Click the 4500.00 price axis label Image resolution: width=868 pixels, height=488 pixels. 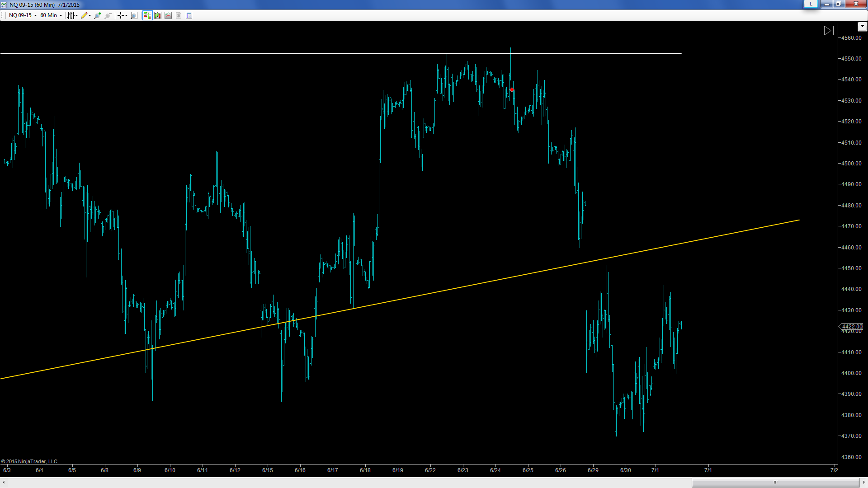click(851, 164)
